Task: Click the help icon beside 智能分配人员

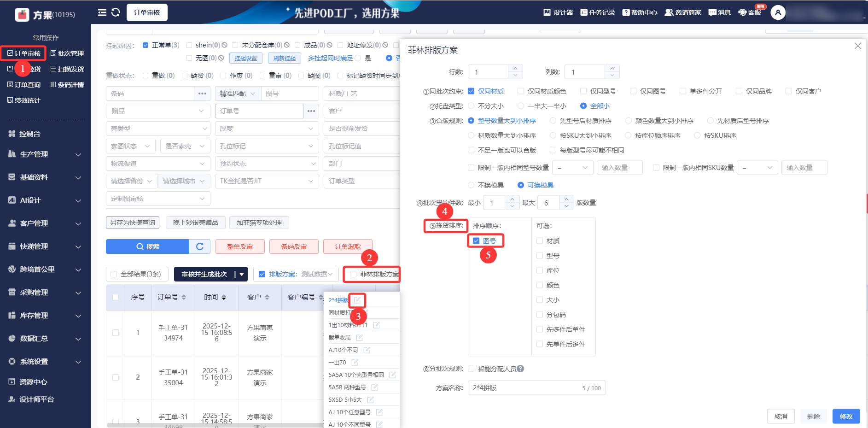Action: click(520, 369)
